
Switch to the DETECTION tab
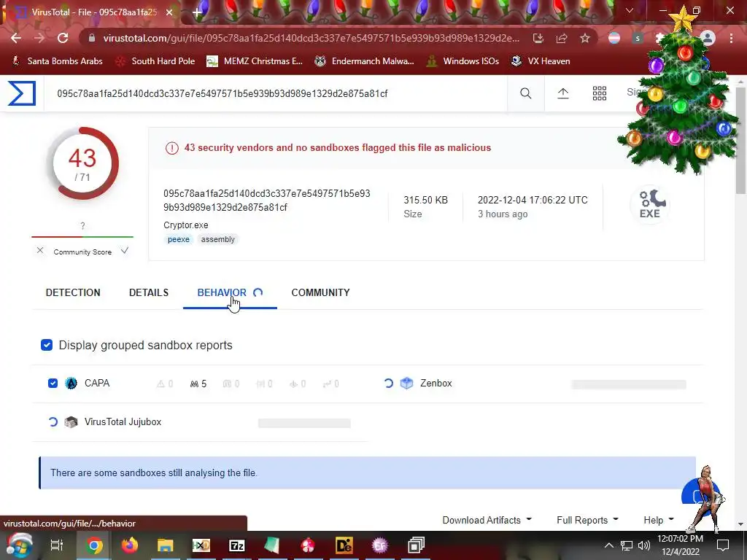coord(73,292)
